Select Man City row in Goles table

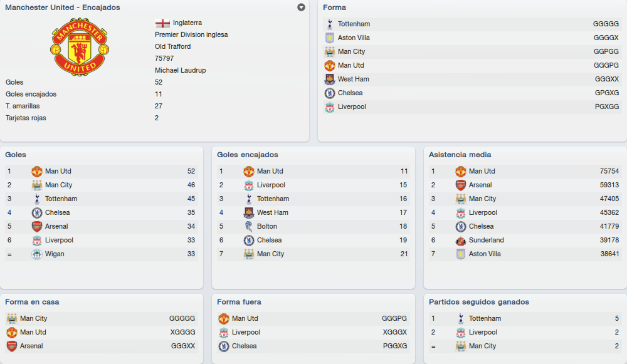[x=102, y=185]
